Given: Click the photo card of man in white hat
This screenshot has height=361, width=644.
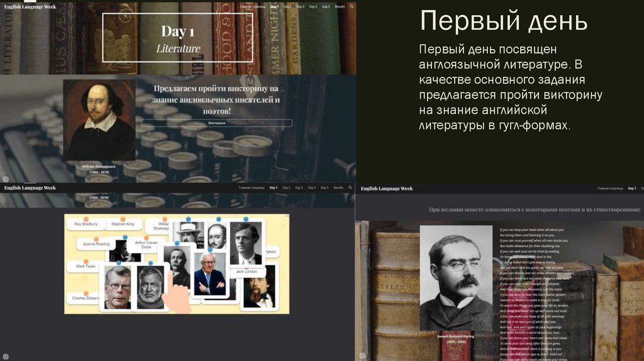Looking at the screenshot, I should tap(189, 234).
